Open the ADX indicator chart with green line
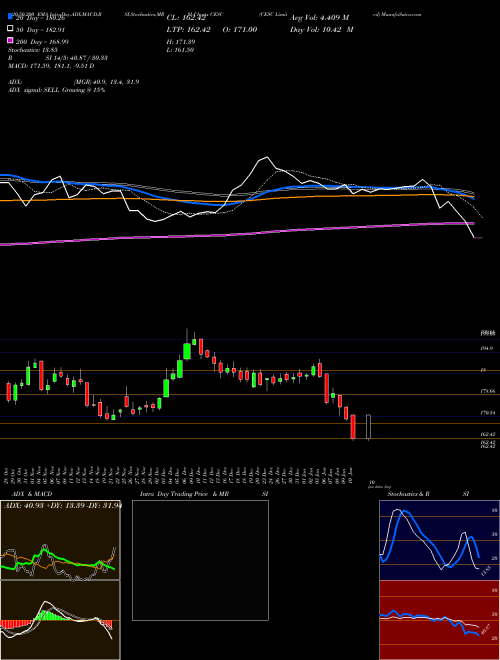Viewport: 500px width, 660px height. tap(60, 540)
